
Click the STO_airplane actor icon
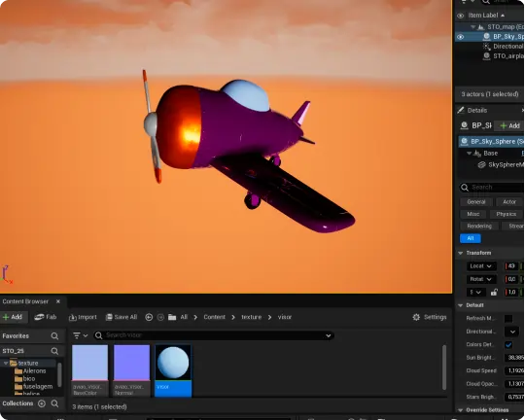[486, 56]
